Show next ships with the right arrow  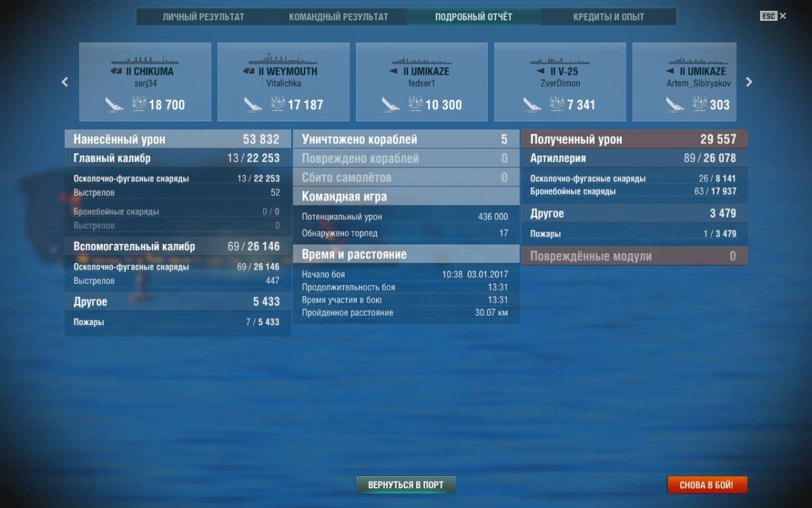[x=749, y=82]
